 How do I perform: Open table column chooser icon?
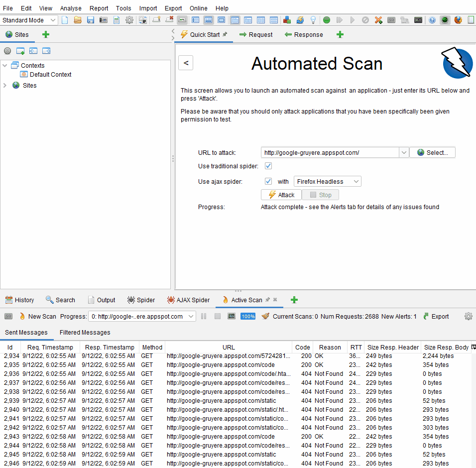(x=474, y=347)
